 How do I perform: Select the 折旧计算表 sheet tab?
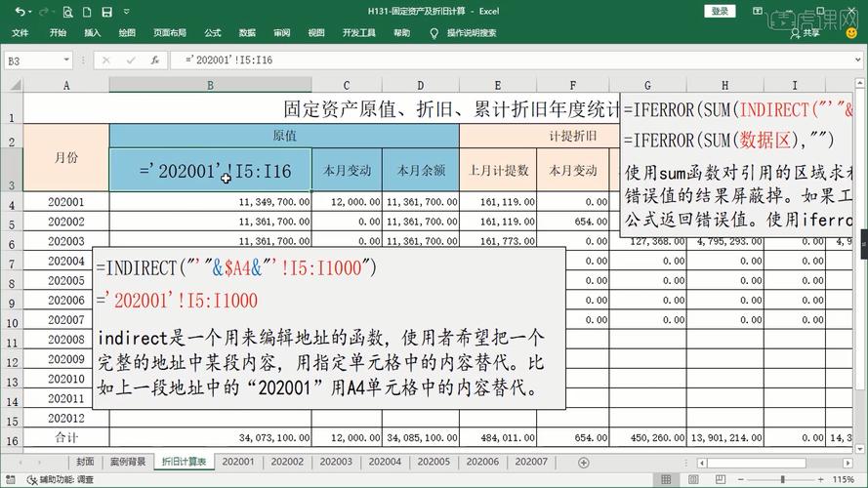point(184,462)
